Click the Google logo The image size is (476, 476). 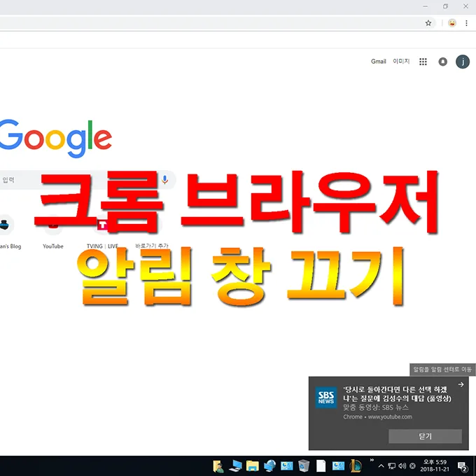(x=55, y=139)
